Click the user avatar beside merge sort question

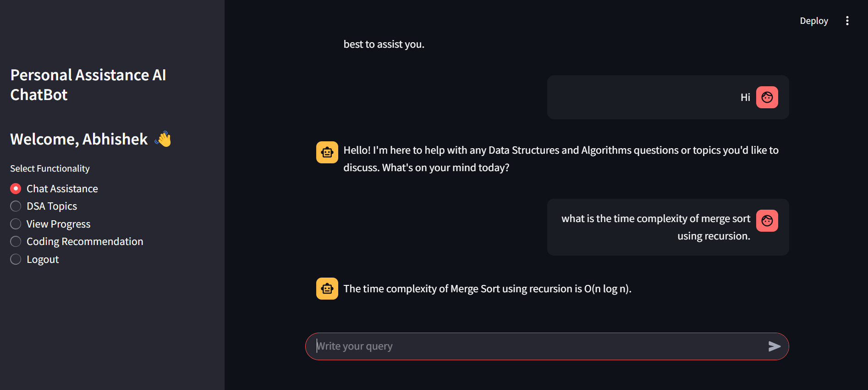(x=767, y=221)
